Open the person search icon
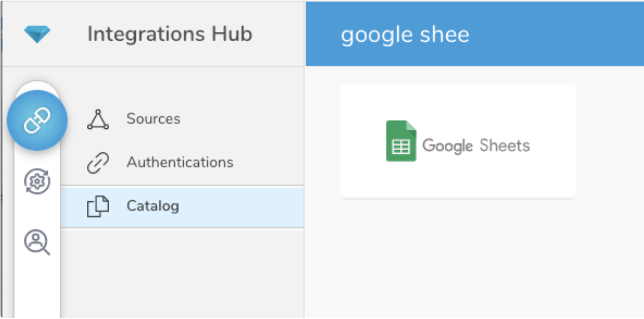Viewport: 644px width, 319px height. (37, 242)
